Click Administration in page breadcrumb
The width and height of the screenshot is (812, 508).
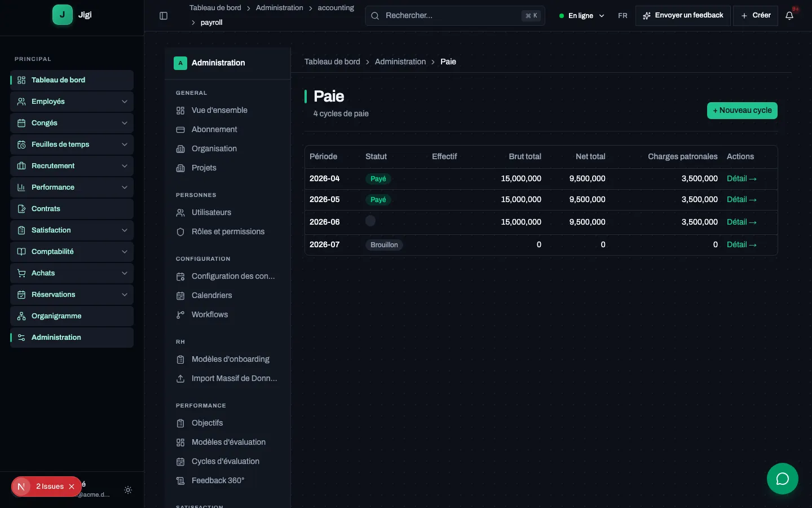[x=400, y=62]
